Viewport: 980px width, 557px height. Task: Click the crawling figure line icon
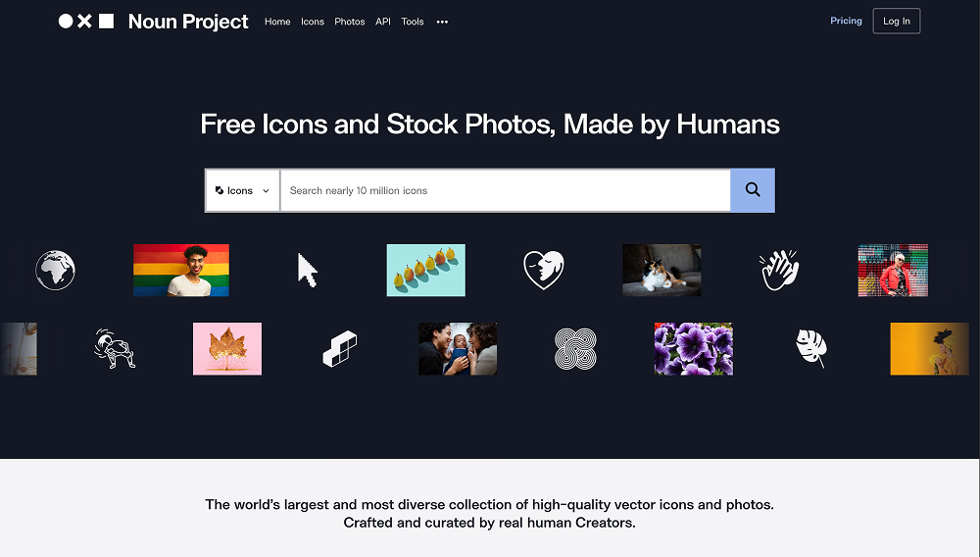[115, 349]
